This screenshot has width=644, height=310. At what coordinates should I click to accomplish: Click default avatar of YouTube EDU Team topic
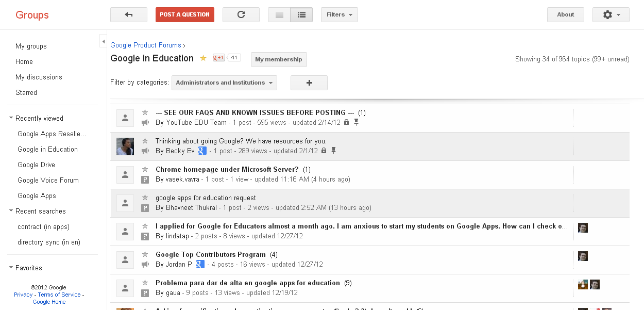click(125, 118)
